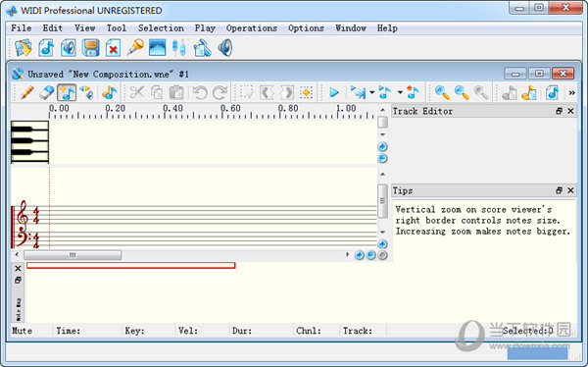Screen dimensions: 588x367
Task: Click the horizontal scrollbar right arrow
Action: (347, 255)
